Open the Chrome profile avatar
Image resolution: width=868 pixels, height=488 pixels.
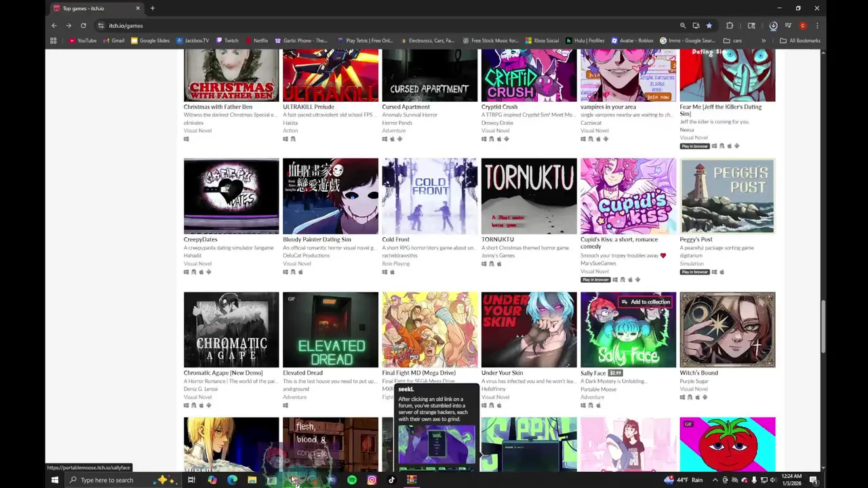click(x=803, y=26)
